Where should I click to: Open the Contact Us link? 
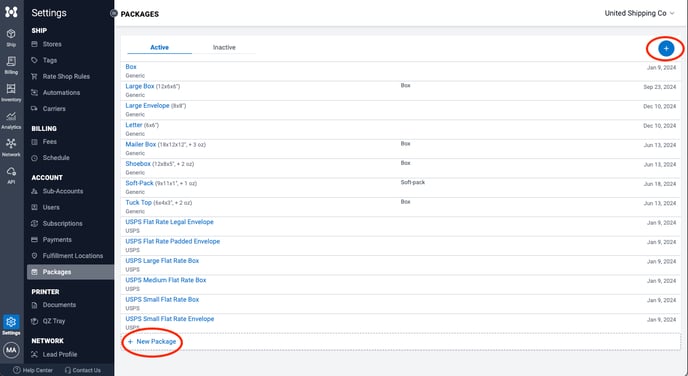tap(82, 370)
